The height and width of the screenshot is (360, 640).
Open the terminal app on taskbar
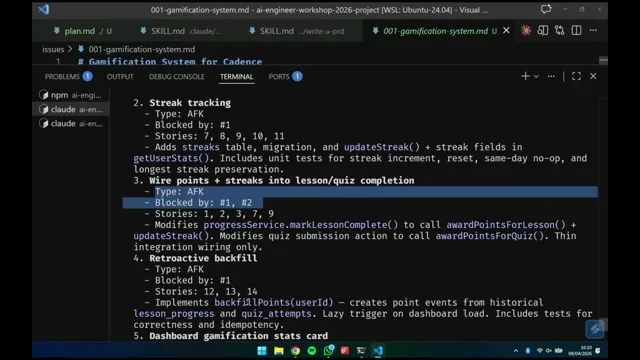point(361,351)
